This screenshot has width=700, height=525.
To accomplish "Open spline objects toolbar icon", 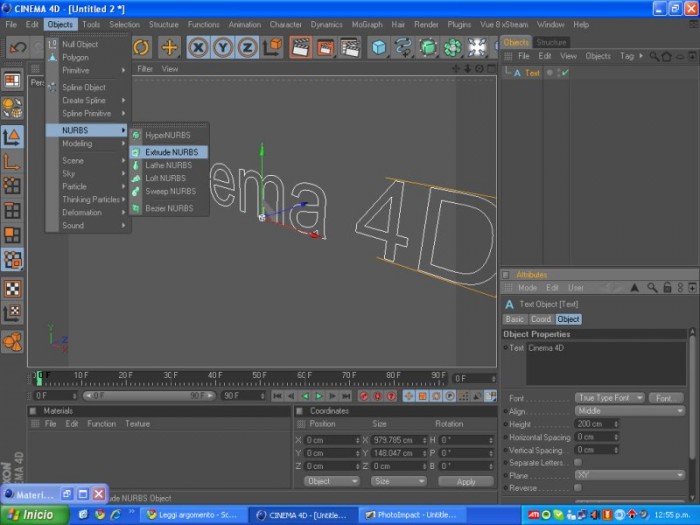I will pyautogui.click(x=403, y=47).
